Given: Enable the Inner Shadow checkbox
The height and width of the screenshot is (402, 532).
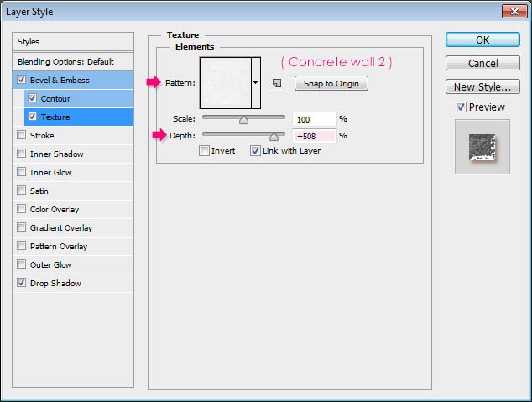Looking at the screenshot, I should [x=21, y=154].
